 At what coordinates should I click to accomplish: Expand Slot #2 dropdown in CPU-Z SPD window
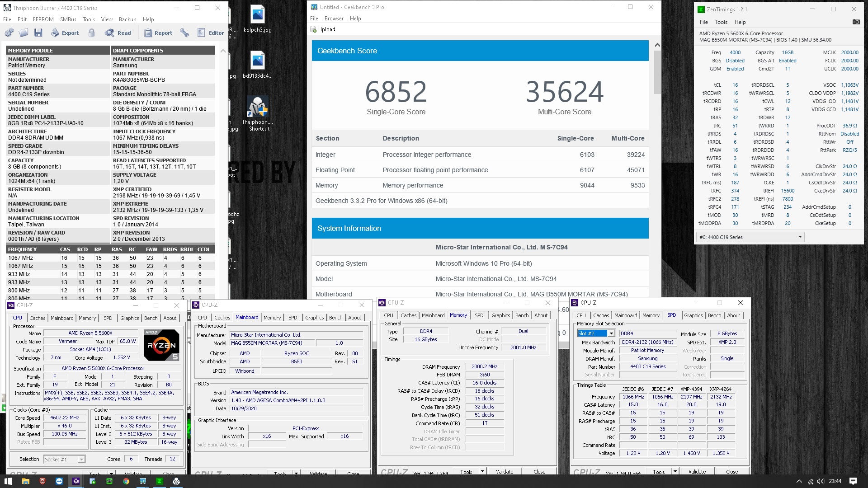[611, 333]
